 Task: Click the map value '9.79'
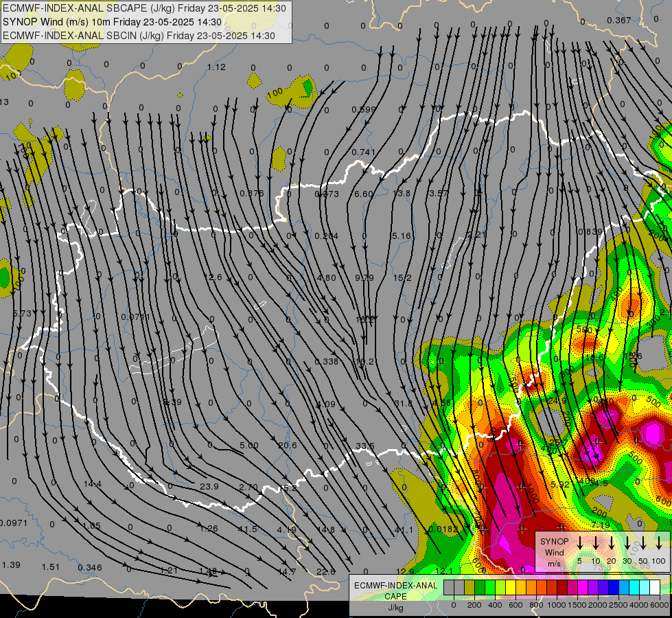(x=364, y=277)
